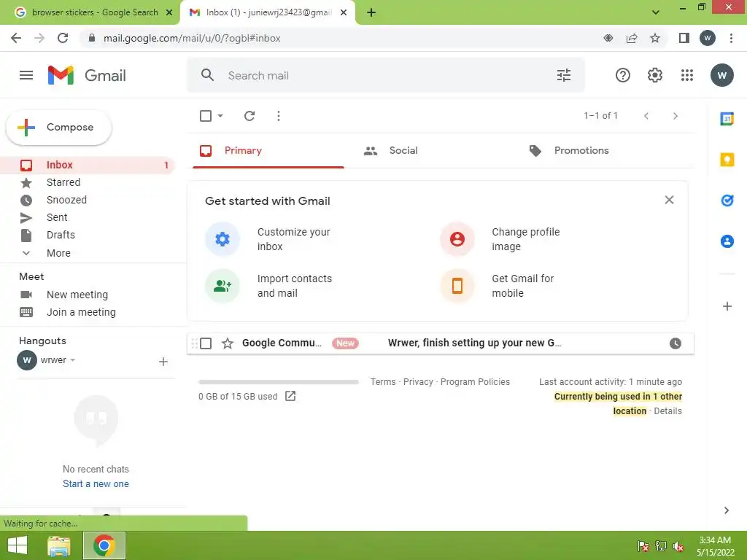Open the More actions three-dot menu

pyautogui.click(x=279, y=116)
